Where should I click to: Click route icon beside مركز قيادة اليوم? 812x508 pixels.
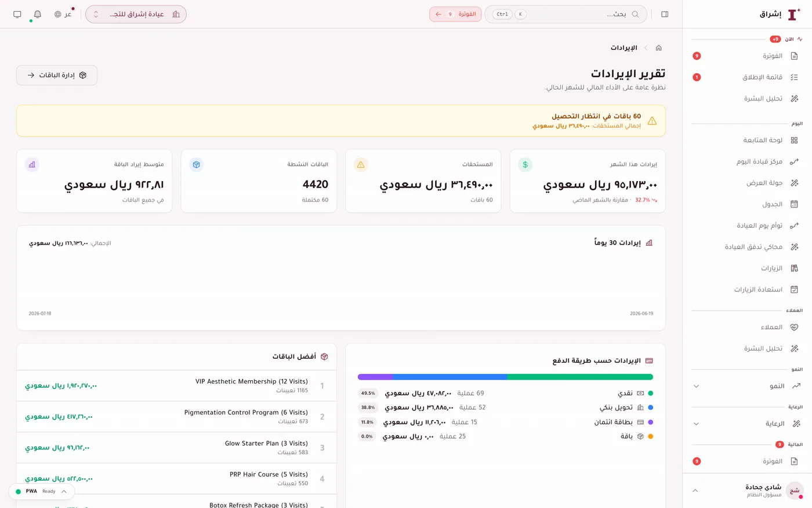(795, 161)
